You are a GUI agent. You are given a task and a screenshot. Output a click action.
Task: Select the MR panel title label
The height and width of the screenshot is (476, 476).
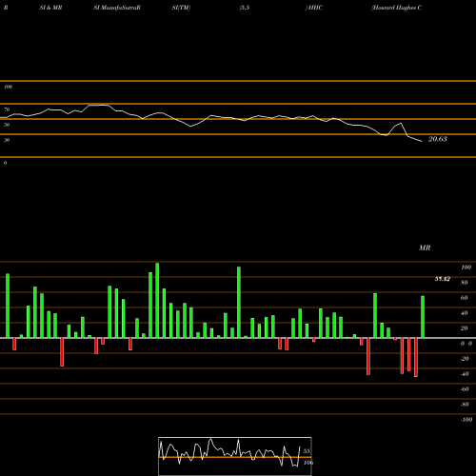click(x=425, y=248)
